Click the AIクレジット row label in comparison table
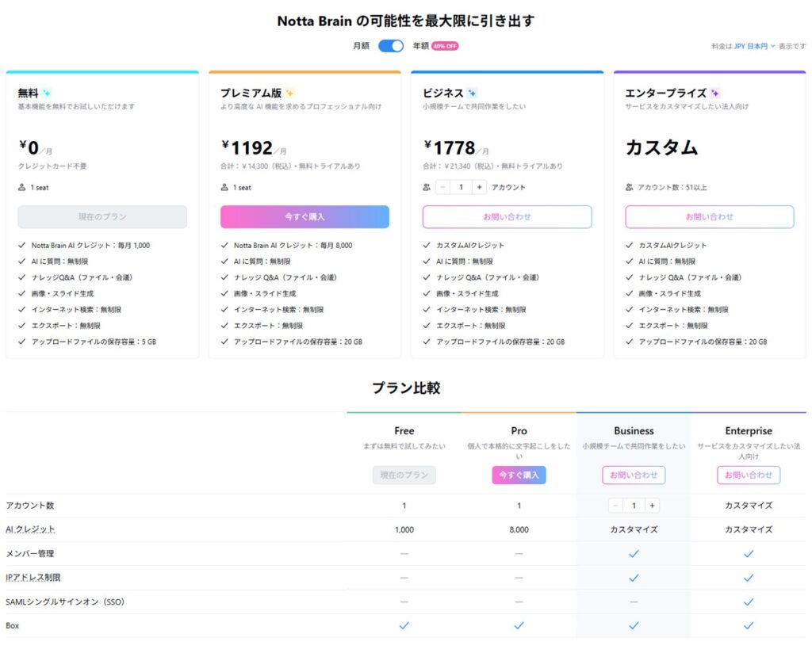This screenshot has height=653, width=812. click(x=30, y=529)
